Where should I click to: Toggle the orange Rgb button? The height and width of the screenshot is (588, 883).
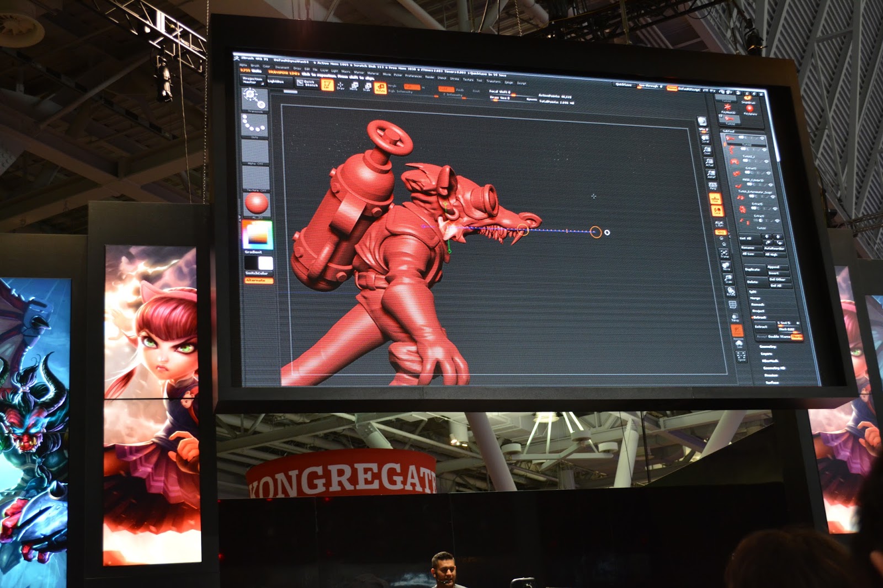click(412, 87)
